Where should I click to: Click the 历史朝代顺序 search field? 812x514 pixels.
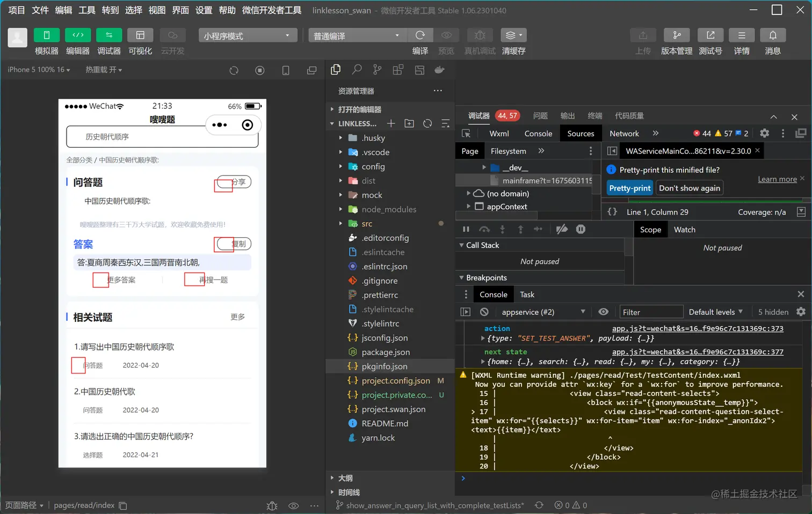coord(162,137)
